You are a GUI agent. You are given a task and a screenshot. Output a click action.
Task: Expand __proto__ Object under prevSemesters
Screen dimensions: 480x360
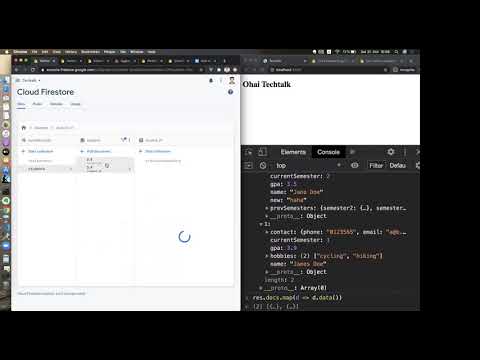pyautogui.click(x=267, y=216)
